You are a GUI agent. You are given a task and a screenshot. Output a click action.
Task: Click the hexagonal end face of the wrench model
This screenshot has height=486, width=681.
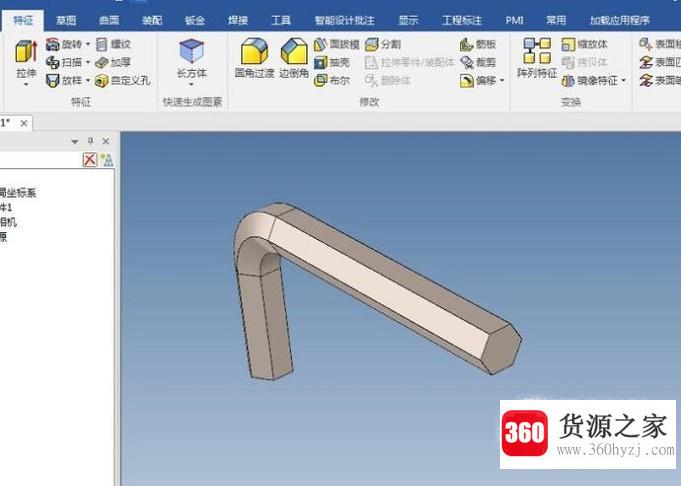502,348
